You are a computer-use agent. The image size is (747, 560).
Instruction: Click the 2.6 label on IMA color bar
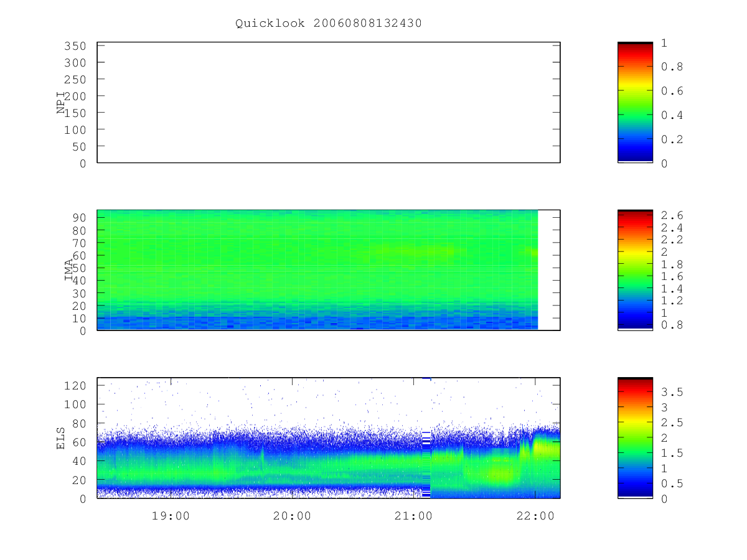[x=672, y=215]
